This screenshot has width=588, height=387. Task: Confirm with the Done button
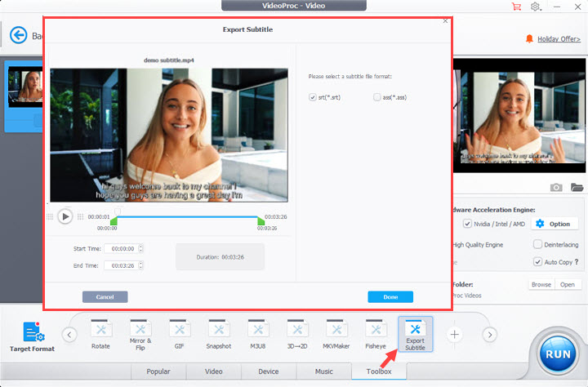coord(390,296)
